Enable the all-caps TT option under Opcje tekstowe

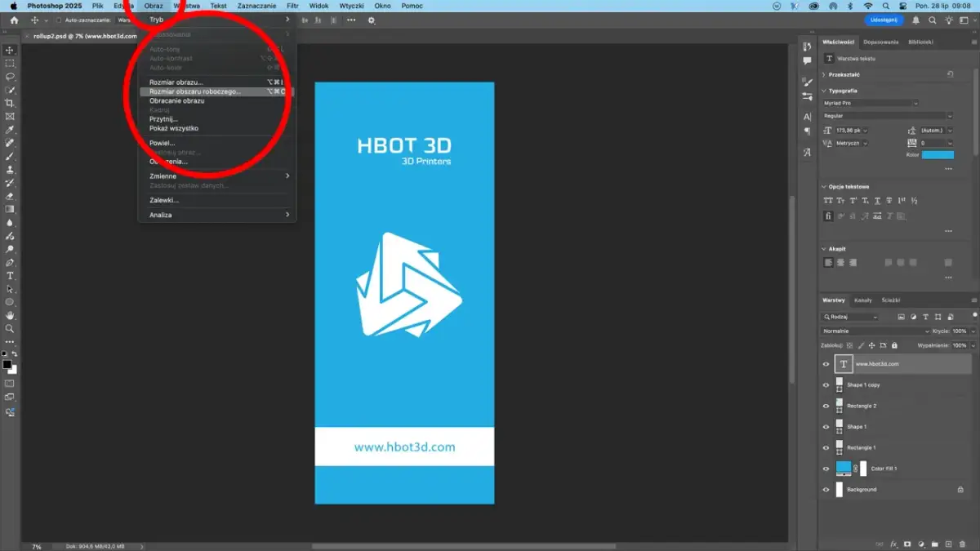(828, 201)
